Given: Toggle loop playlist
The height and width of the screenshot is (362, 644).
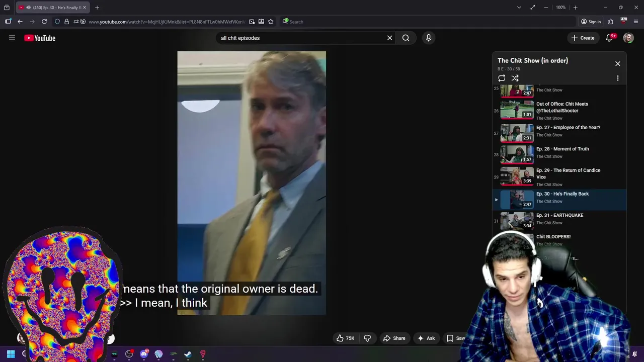Looking at the screenshot, I should tap(502, 78).
